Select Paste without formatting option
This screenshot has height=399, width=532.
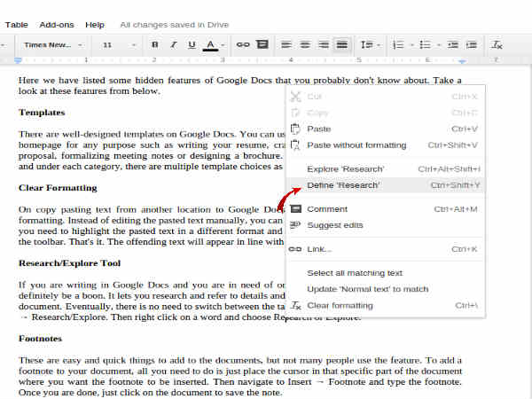356,145
